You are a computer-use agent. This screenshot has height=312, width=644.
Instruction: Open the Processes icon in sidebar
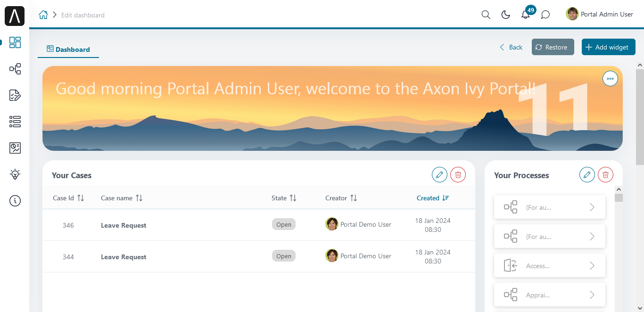(x=15, y=69)
